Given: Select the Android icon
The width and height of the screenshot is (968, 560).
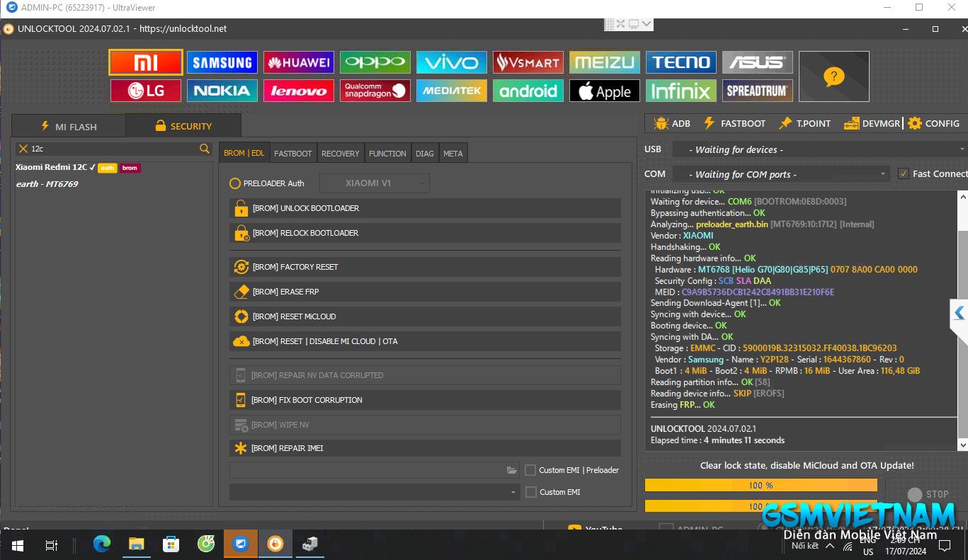Looking at the screenshot, I should click(x=528, y=91).
